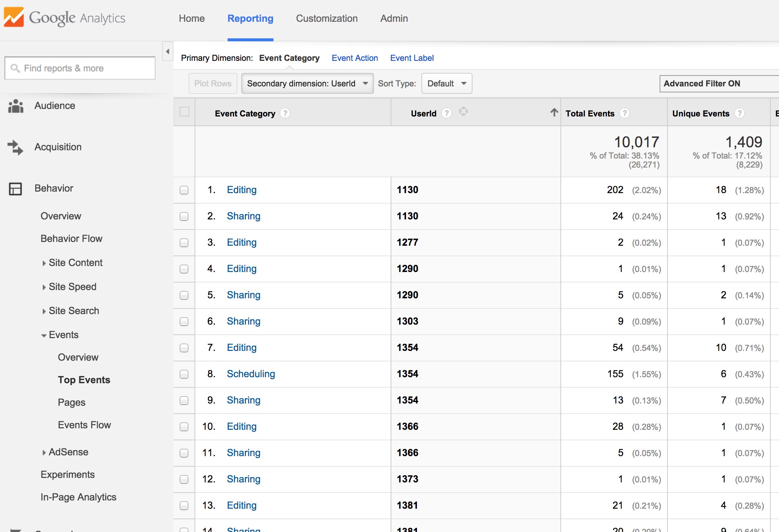Click the Find reports & more search field
This screenshot has width=779, height=532.
[x=80, y=68]
